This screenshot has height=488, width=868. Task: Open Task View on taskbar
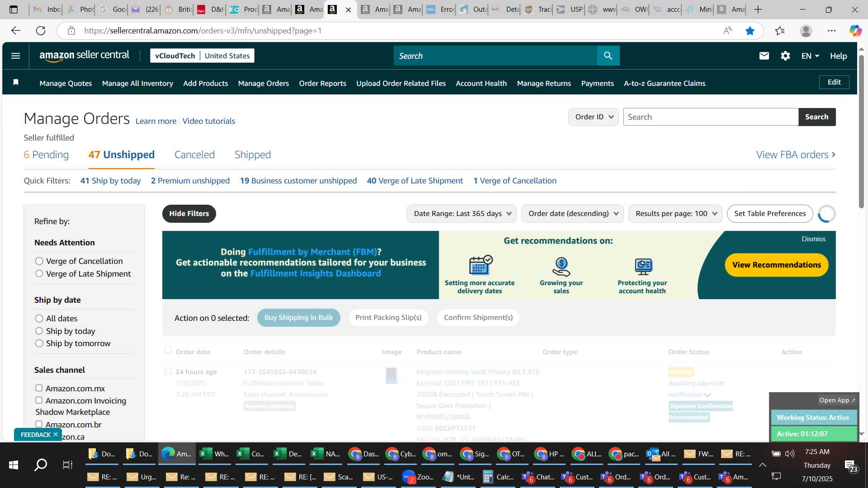click(68, 465)
